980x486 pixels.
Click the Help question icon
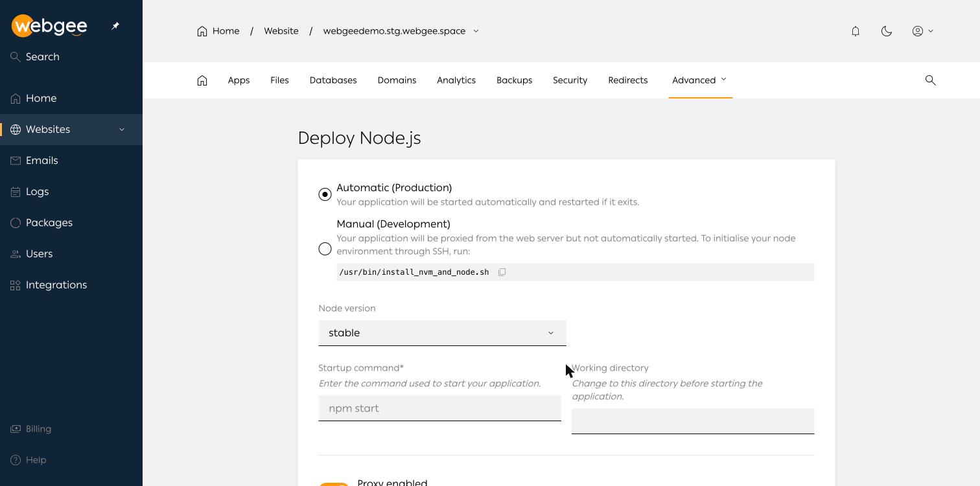point(16,460)
